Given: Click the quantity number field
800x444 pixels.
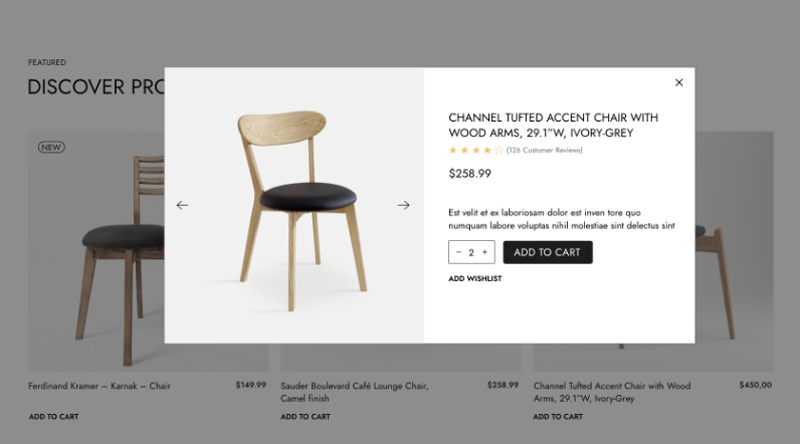Looking at the screenshot, I should (471, 253).
